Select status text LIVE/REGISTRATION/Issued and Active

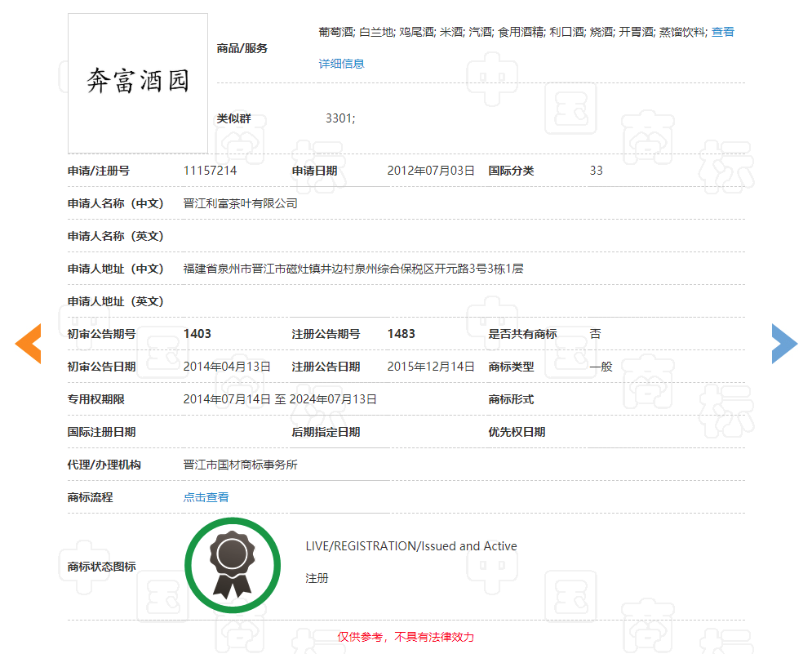(x=411, y=546)
